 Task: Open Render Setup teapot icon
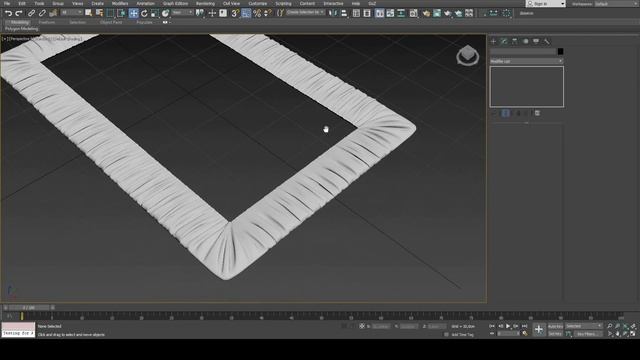426,13
